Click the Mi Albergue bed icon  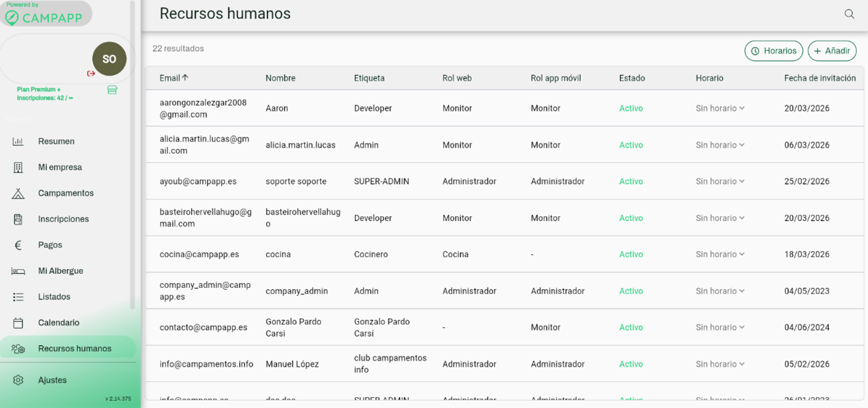pos(18,271)
